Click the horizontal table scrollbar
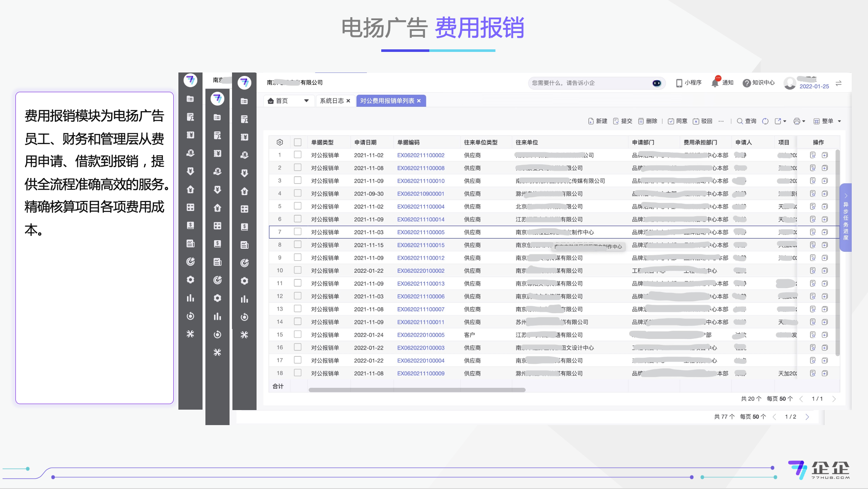The width and height of the screenshot is (868, 489). (416, 390)
